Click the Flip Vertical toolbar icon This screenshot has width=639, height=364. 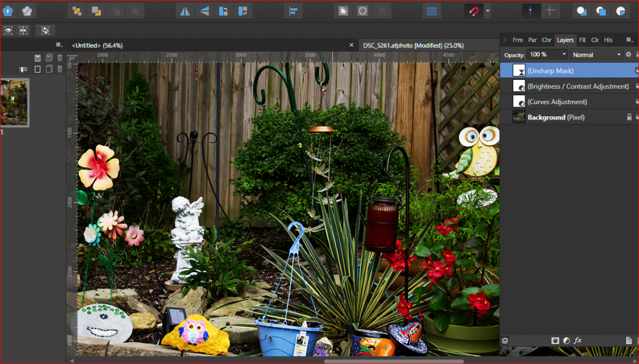(x=204, y=11)
